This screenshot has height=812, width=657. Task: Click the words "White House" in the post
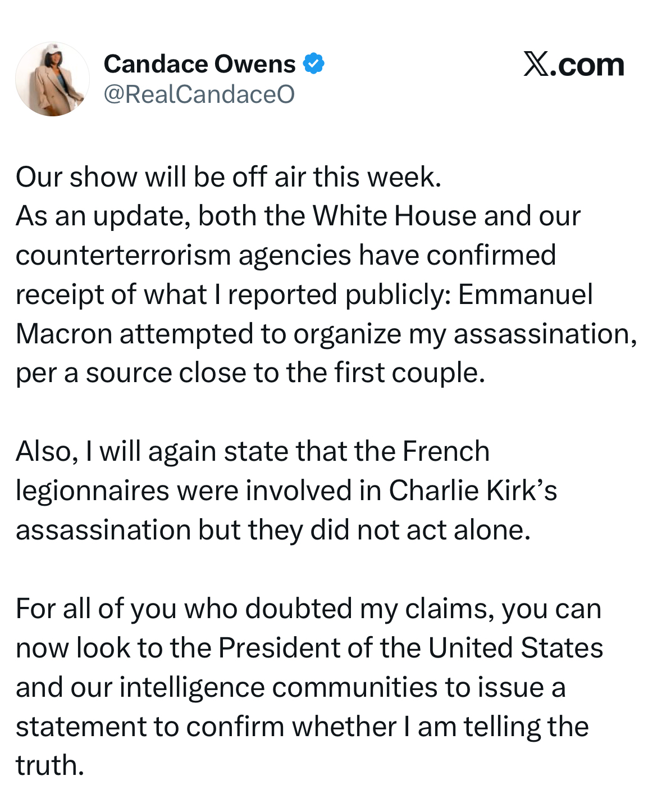[394, 216]
